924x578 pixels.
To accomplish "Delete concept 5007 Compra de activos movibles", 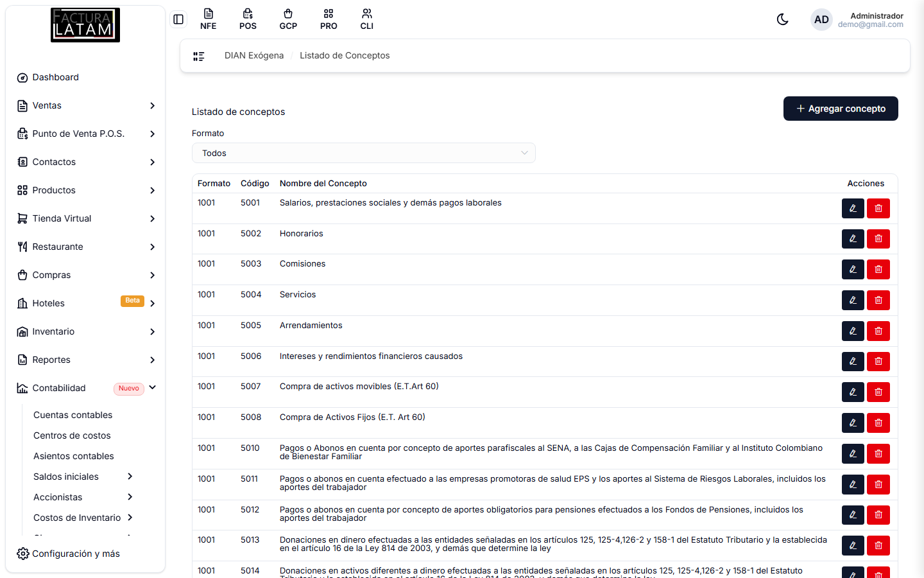I will coord(878,392).
